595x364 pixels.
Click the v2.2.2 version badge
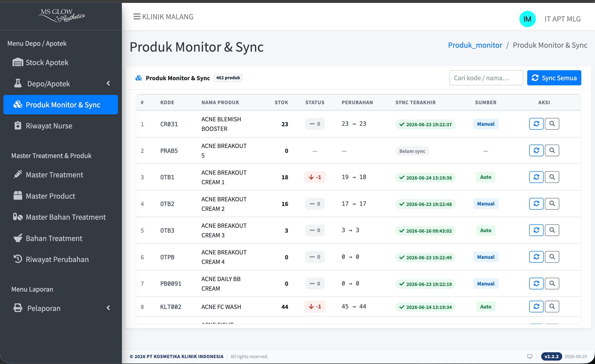[551, 356]
